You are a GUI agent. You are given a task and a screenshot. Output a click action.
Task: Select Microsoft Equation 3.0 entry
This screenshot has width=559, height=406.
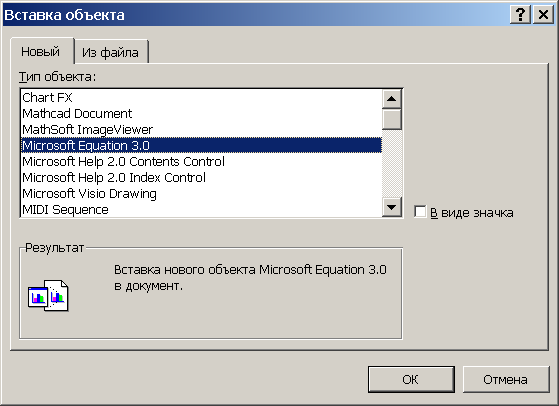[201, 145]
